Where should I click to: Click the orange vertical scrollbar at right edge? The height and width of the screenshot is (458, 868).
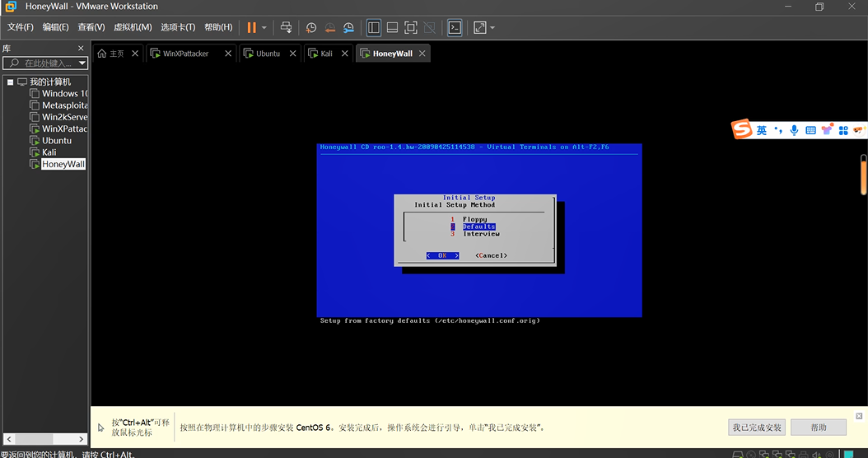(x=864, y=175)
